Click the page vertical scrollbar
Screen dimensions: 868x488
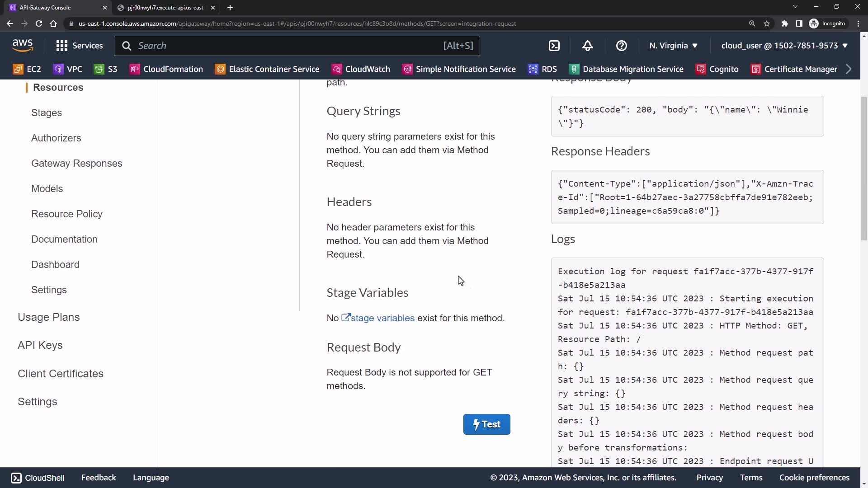pos(864,167)
